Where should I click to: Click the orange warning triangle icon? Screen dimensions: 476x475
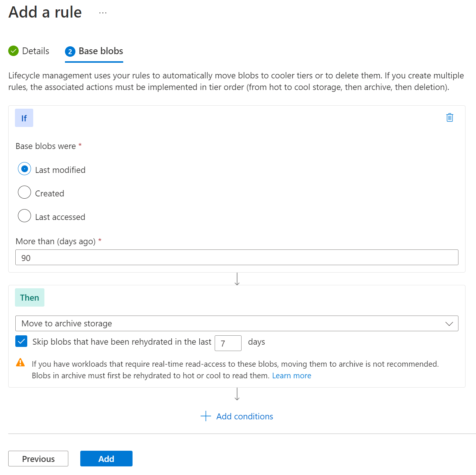click(21, 363)
